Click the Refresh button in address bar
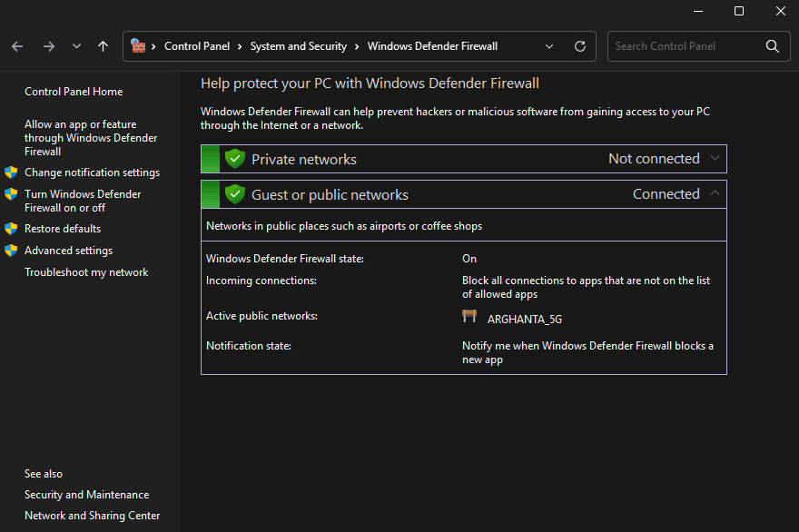 (580, 46)
